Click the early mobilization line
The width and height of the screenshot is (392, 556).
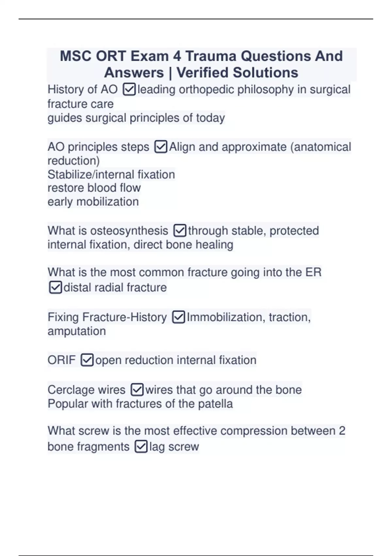(93, 202)
